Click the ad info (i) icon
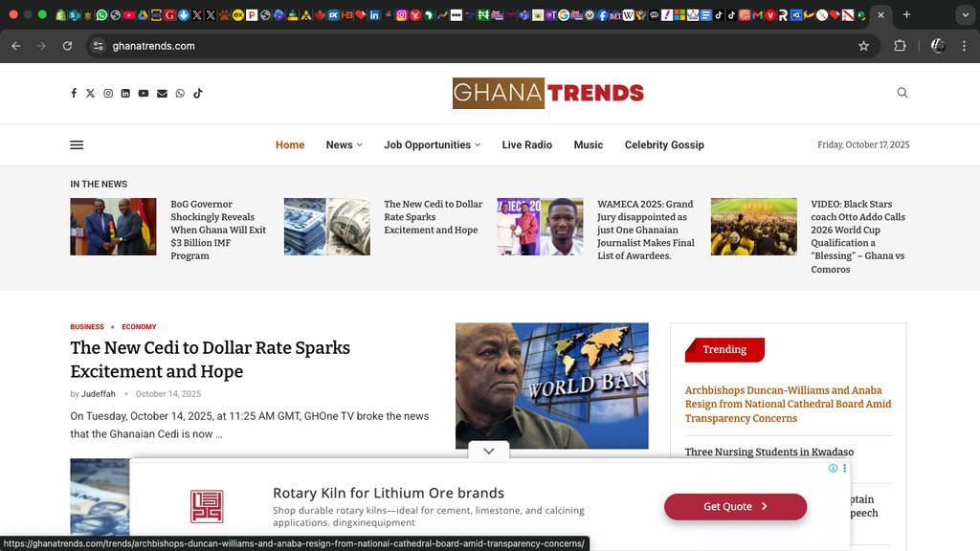 tap(833, 468)
